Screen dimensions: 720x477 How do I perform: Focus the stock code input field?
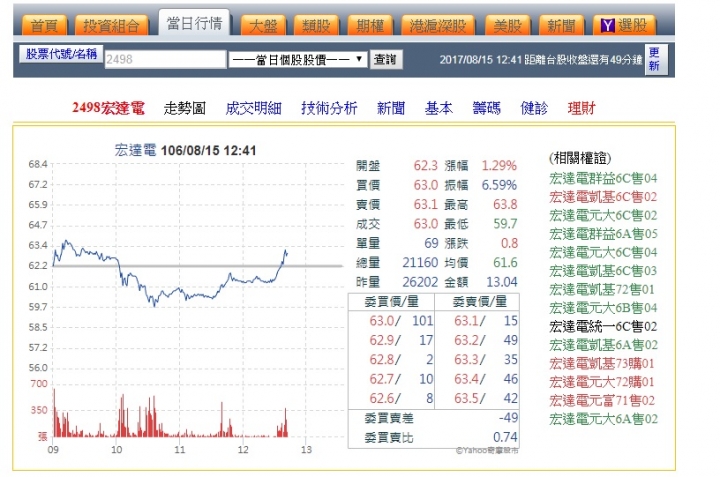click(x=165, y=59)
